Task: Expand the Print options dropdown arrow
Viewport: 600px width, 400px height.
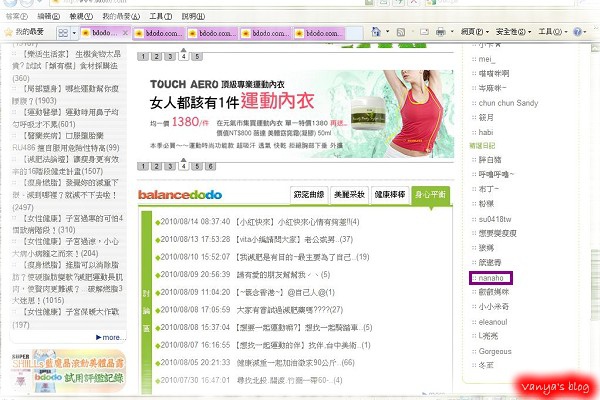Action: point(452,32)
